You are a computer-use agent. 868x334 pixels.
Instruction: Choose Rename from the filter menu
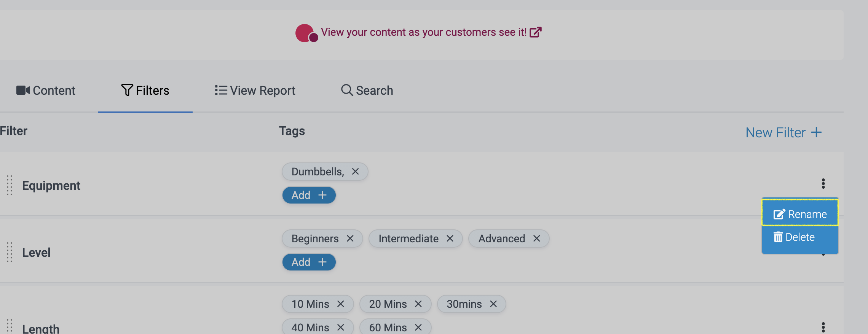click(x=800, y=214)
